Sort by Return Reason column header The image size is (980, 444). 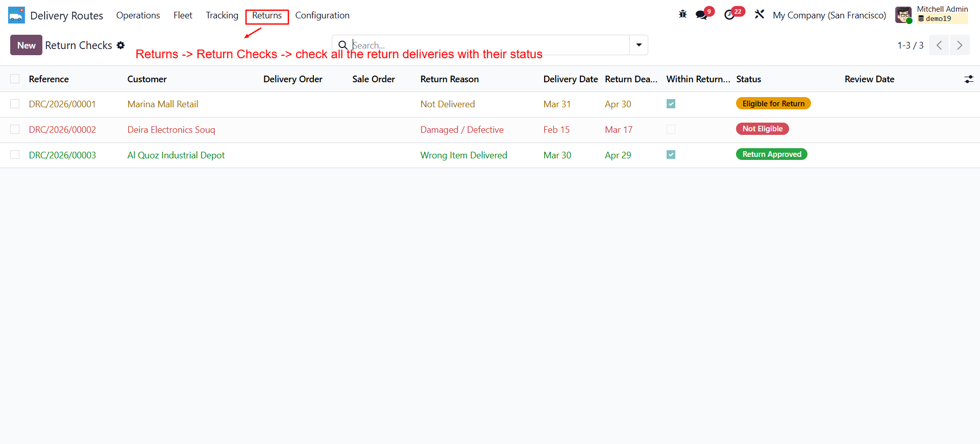point(450,79)
